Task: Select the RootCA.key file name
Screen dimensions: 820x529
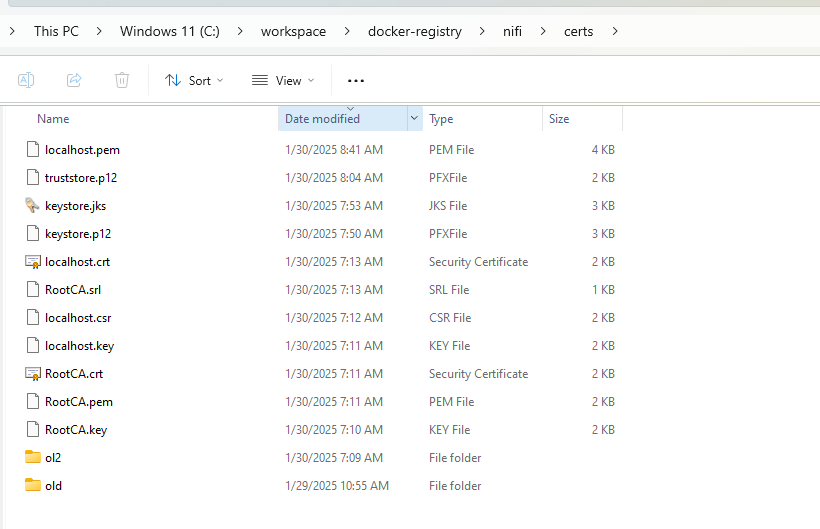Action: [76, 430]
